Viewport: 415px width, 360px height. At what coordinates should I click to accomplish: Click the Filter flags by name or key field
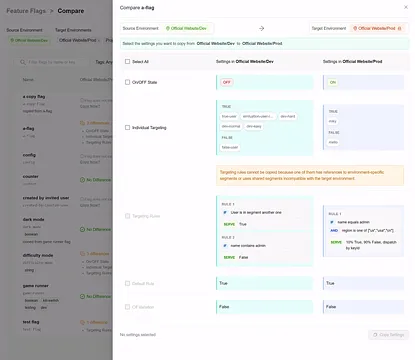(x=52, y=62)
